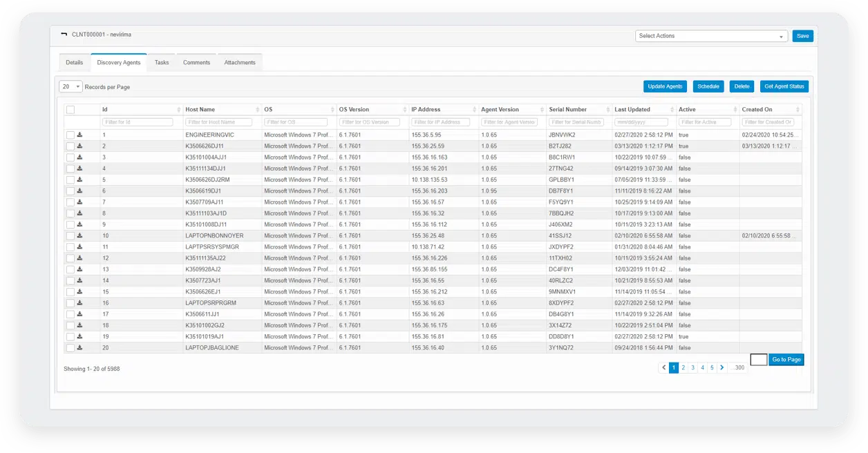
Task: Click download icon for LAPTOPNBONNOYER row
Action: [79, 235]
